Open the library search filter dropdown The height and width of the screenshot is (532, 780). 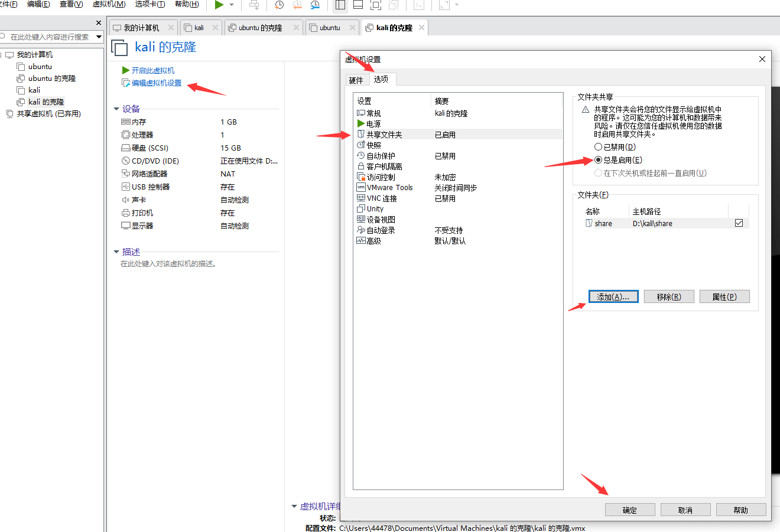99,37
